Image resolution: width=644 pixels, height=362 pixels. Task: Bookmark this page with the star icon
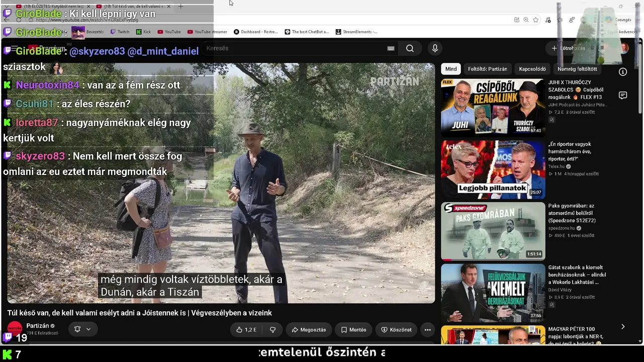[536, 20]
